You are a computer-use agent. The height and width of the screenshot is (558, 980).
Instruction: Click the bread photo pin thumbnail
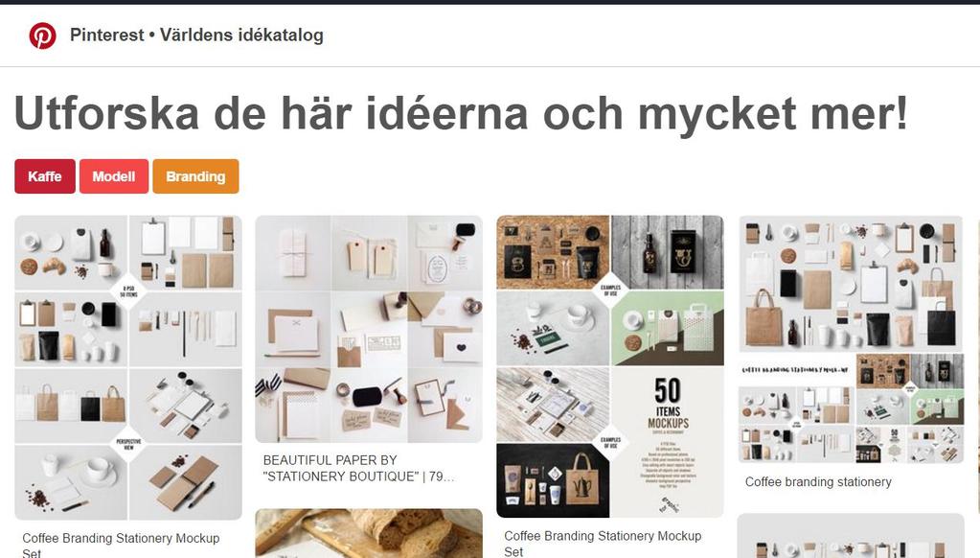pyautogui.click(x=369, y=533)
